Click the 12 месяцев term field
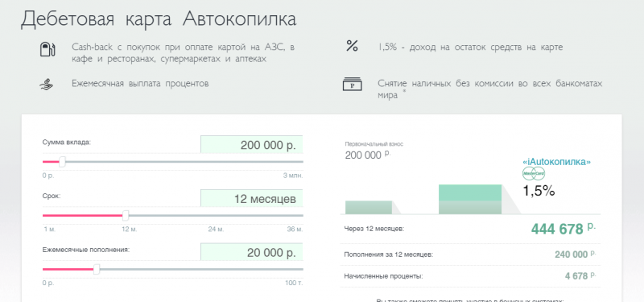Viewport: 644px width, 302px height. [x=252, y=198]
